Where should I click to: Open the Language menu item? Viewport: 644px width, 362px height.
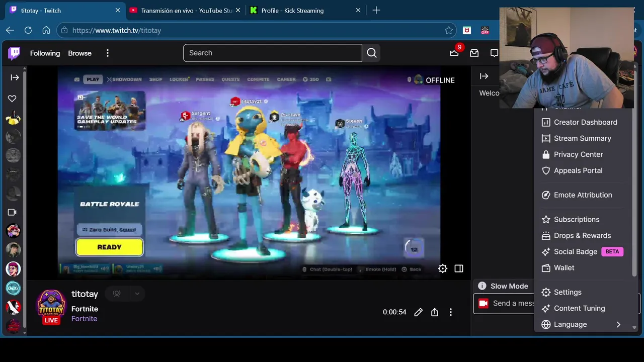583,324
